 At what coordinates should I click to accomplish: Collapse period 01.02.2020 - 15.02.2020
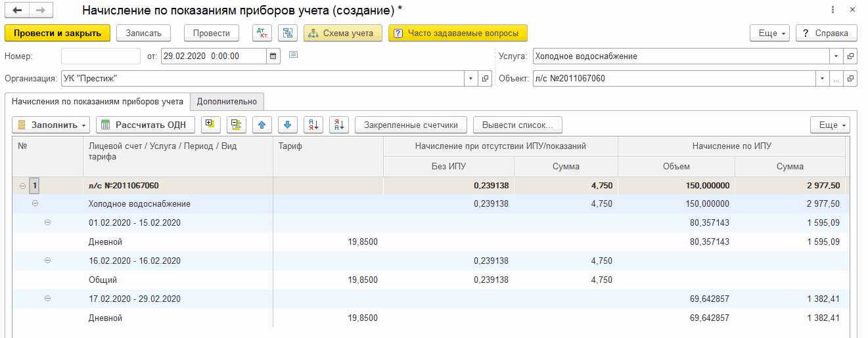[x=47, y=222]
